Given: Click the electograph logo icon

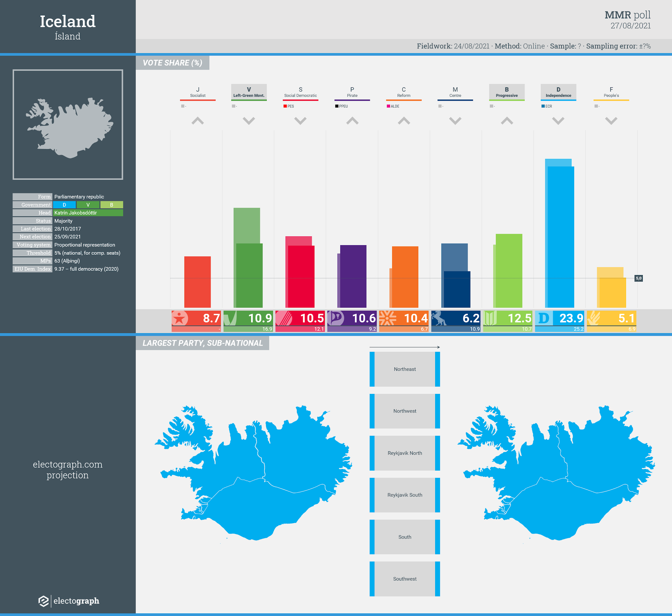Looking at the screenshot, I should pos(44,601).
